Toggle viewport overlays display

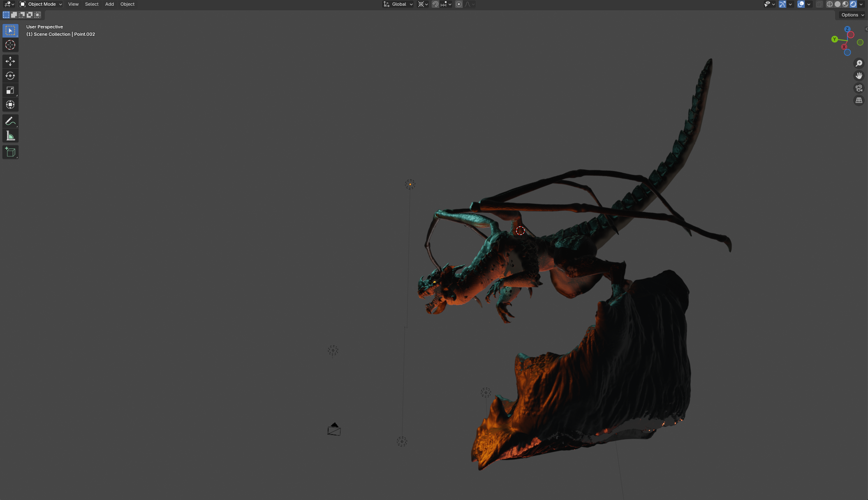pos(801,4)
